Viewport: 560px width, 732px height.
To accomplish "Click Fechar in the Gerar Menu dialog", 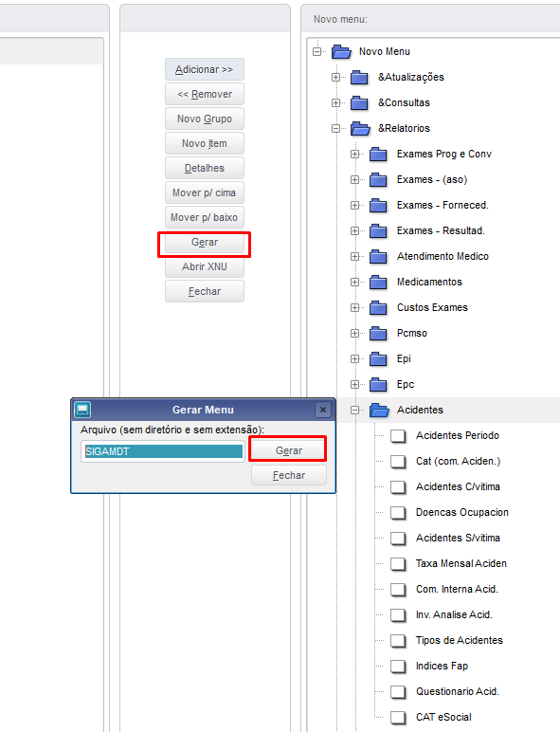I will pos(288,475).
